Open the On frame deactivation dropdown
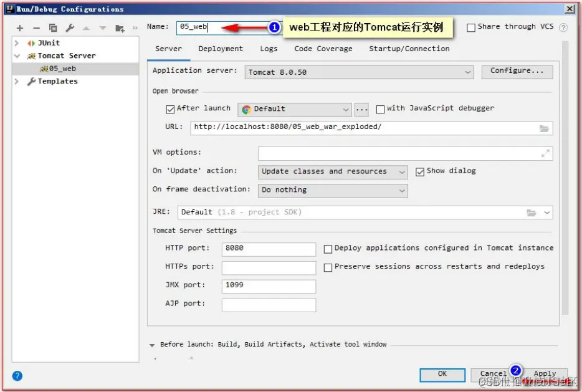The image size is (582, 392). [x=333, y=191]
